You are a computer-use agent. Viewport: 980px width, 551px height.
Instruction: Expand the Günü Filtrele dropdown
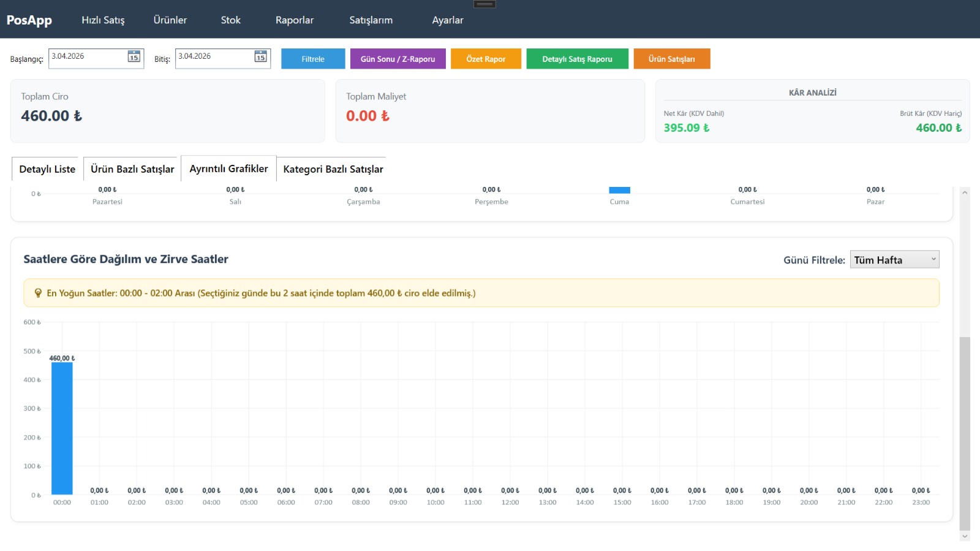pos(894,260)
